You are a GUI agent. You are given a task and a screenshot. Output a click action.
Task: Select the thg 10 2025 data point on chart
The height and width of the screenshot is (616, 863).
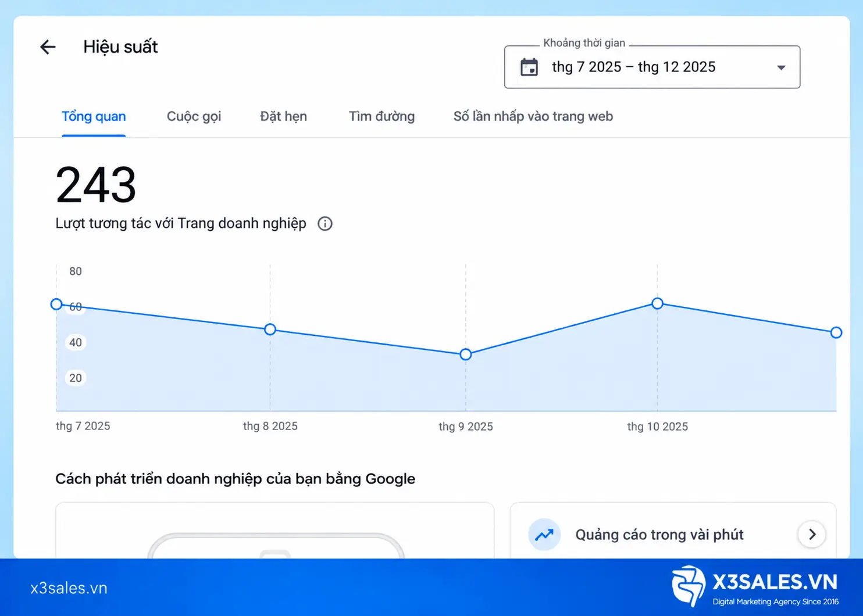tap(657, 303)
